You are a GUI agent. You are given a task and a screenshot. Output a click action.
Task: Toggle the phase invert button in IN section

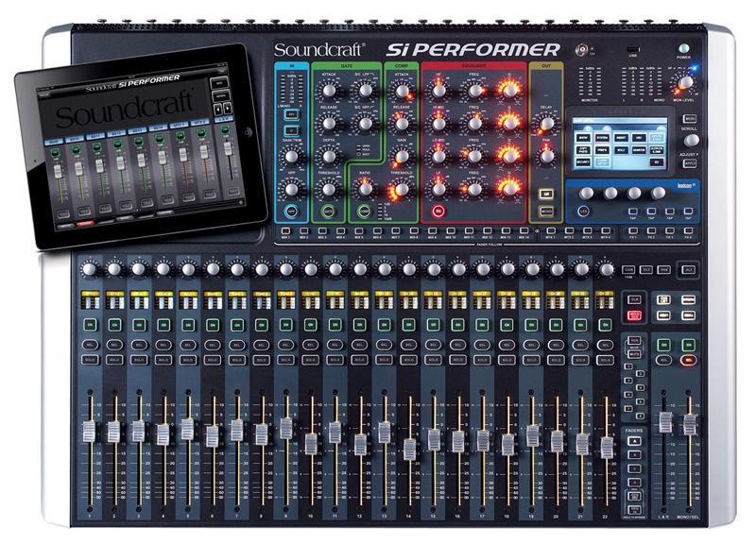pyautogui.click(x=291, y=130)
